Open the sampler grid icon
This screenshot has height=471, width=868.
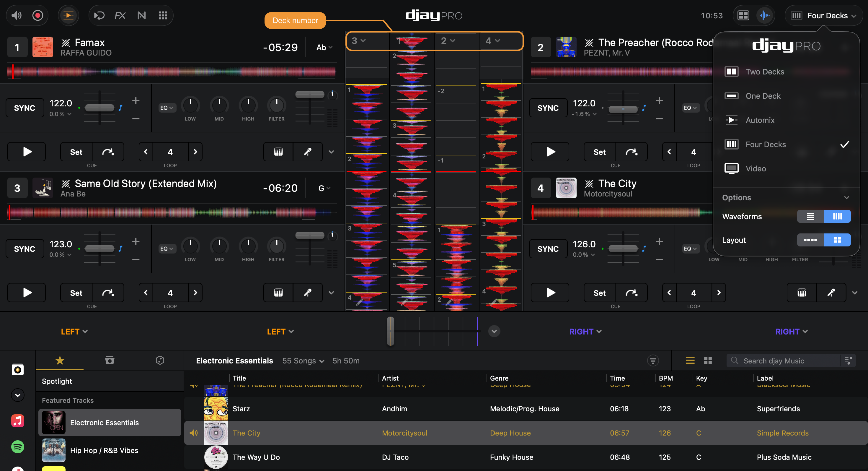pos(163,15)
